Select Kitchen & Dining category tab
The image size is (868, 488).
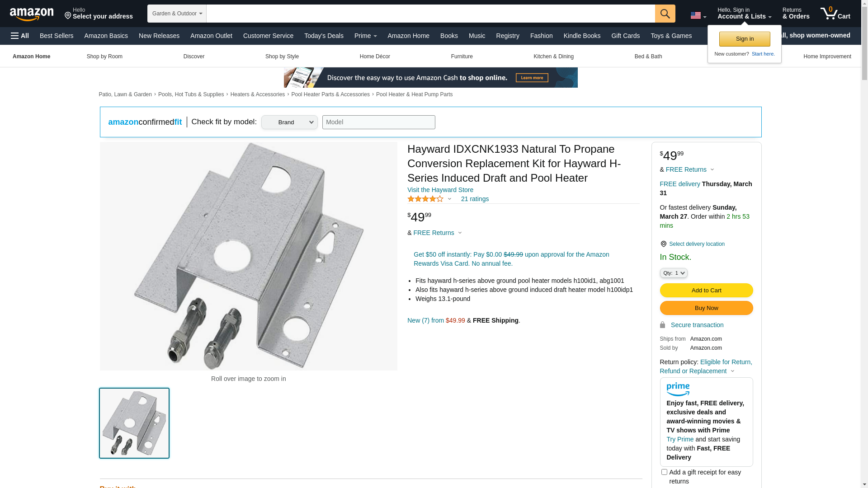[x=553, y=56]
